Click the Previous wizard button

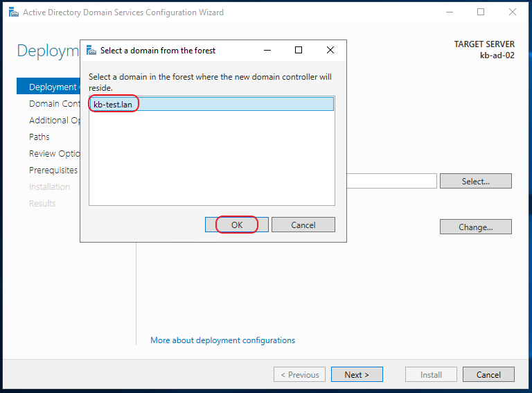[299, 375]
